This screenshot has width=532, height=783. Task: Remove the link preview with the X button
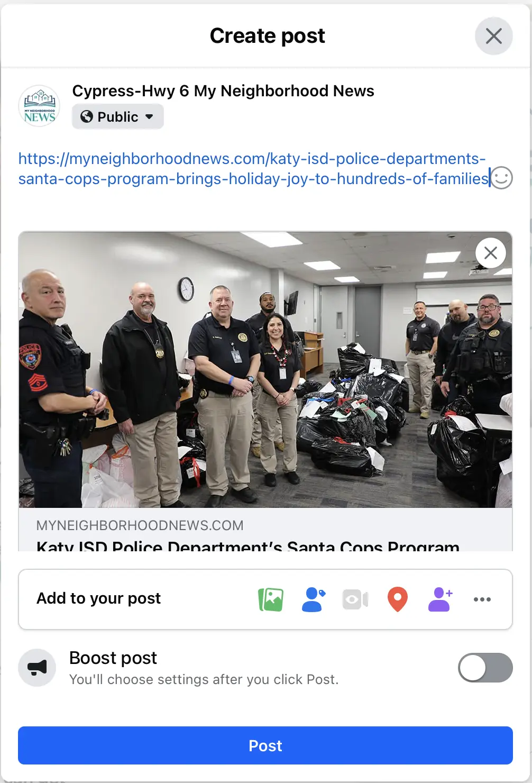coord(491,253)
